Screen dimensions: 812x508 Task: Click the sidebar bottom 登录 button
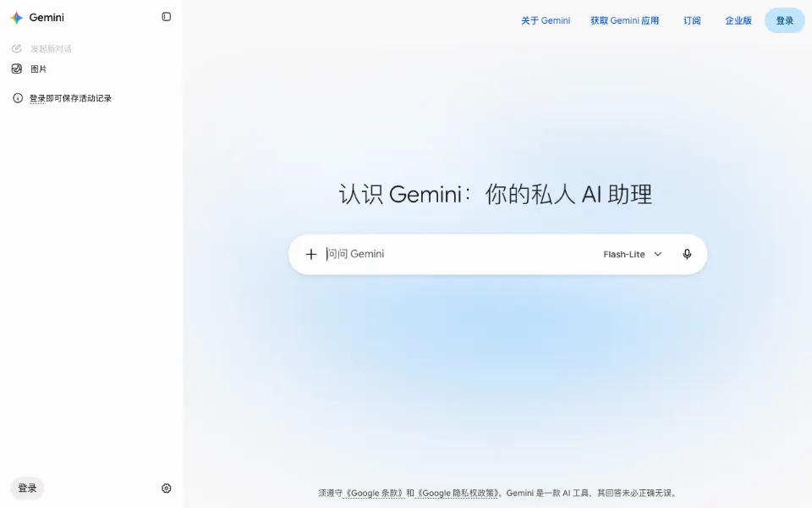27,489
